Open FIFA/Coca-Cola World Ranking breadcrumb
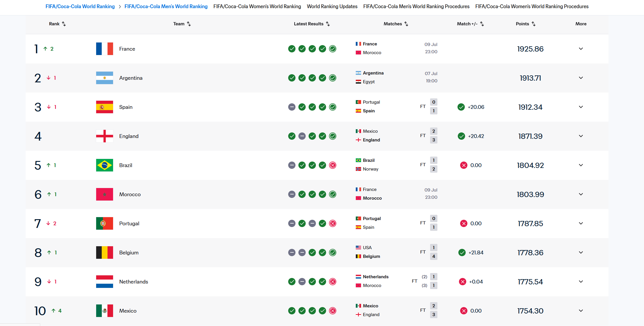The height and width of the screenshot is (326, 644). pos(80,6)
